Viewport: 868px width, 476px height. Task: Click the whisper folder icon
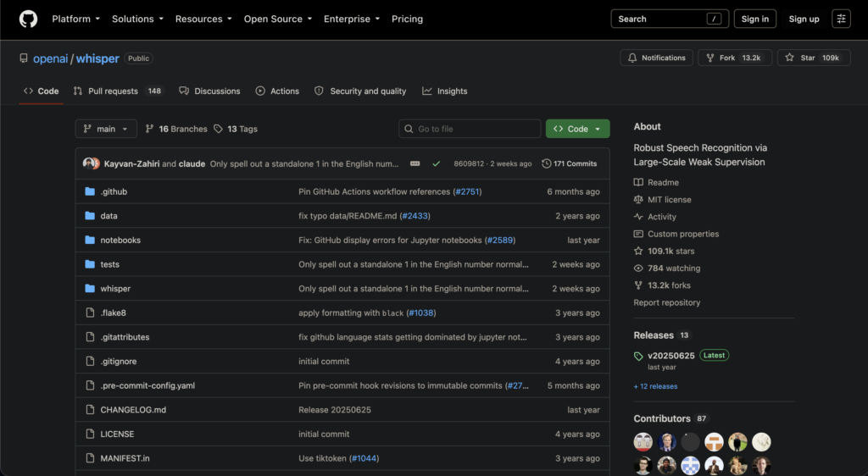(90, 289)
